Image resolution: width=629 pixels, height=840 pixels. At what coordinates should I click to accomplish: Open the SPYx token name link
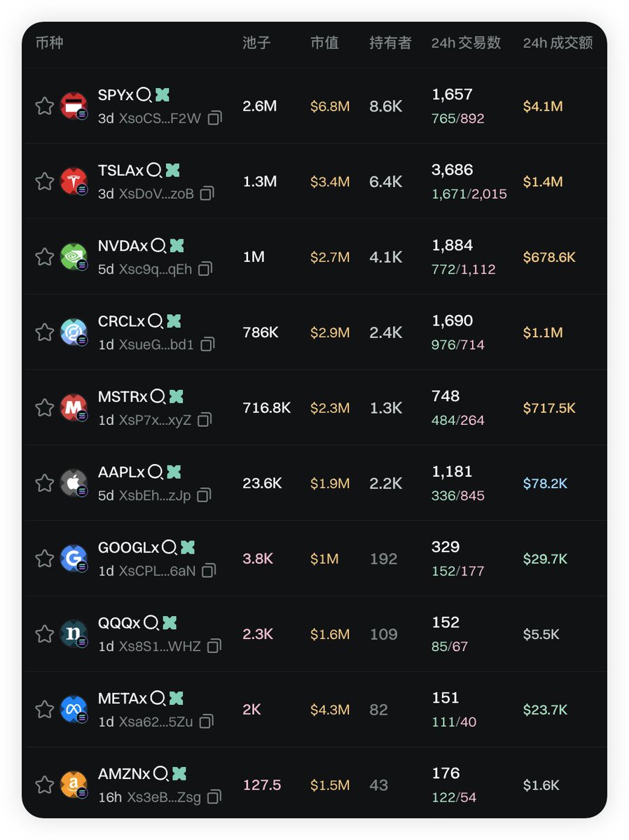116,95
